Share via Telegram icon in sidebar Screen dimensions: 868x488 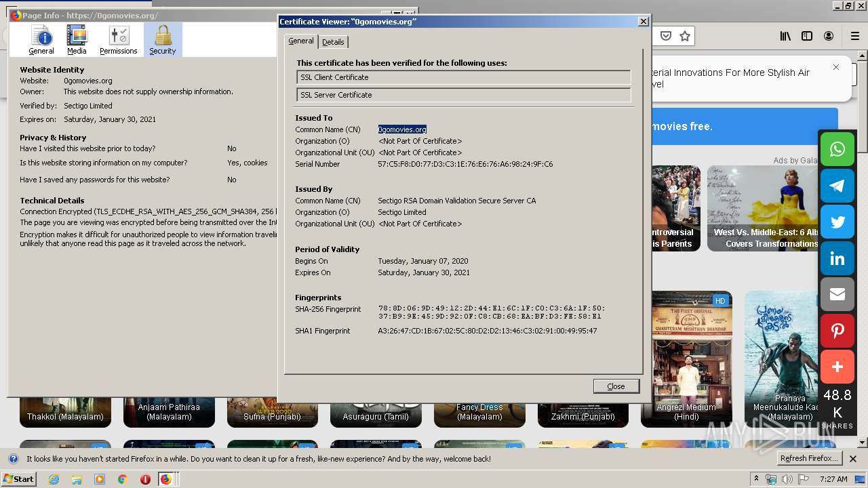pos(837,186)
